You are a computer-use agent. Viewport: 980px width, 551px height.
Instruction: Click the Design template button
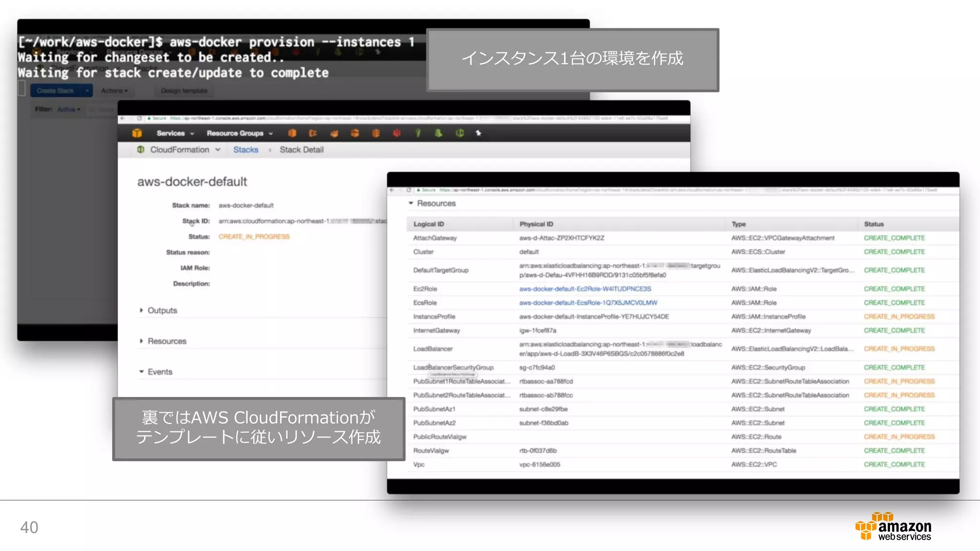point(184,90)
